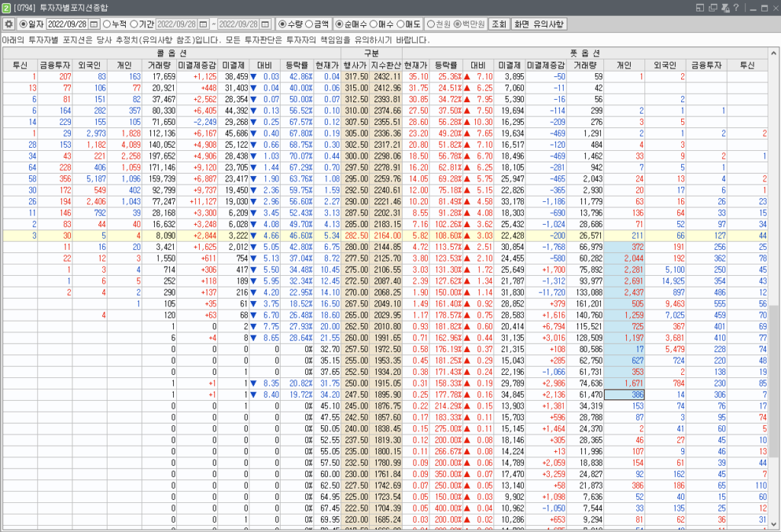Open calendar for period end date
Screen dimensions: 781x532
pos(265,24)
